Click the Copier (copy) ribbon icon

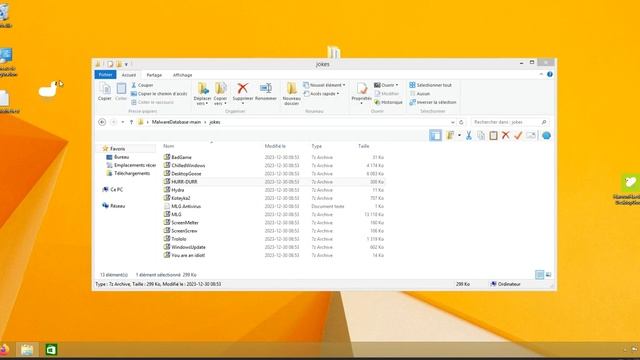105,91
